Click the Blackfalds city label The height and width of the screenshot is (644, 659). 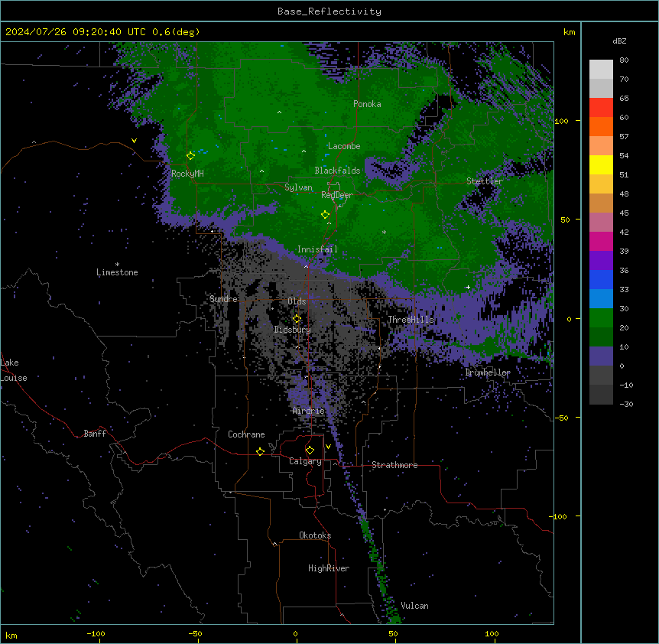click(x=337, y=171)
